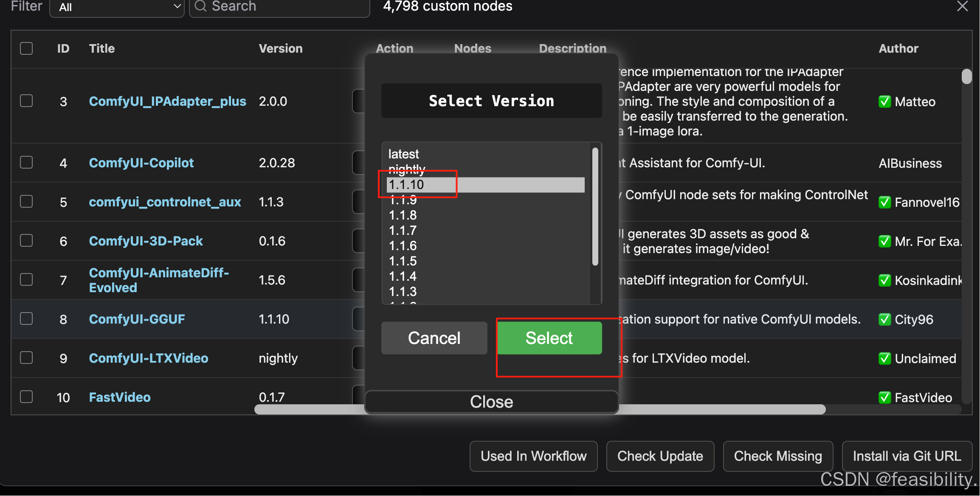This screenshot has width=980, height=496.
Task: Sort by the Author column header
Action: click(898, 48)
